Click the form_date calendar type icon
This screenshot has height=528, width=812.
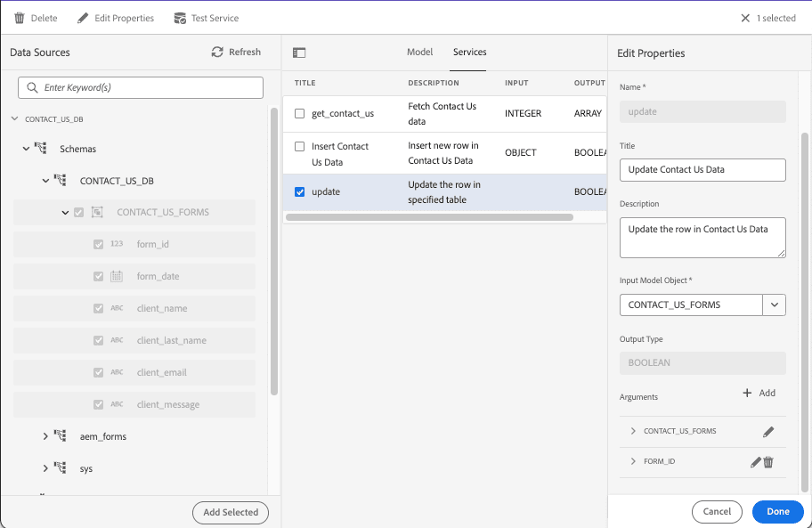[117, 276]
